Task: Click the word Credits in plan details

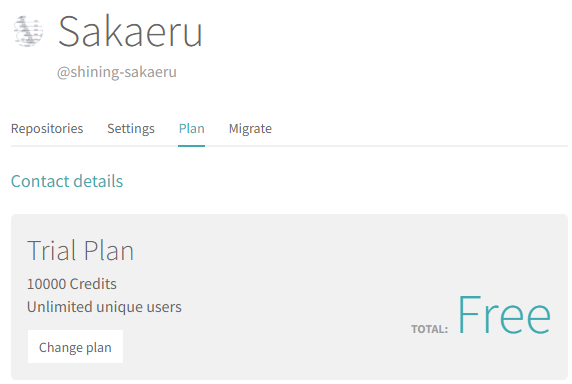Action: pyautogui.click(x=93, y=284)
